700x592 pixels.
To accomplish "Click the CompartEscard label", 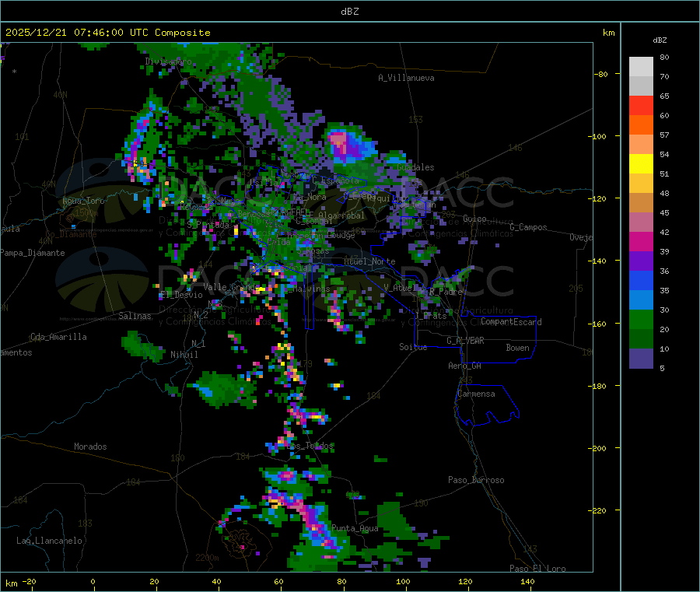I will coord(511,322).
